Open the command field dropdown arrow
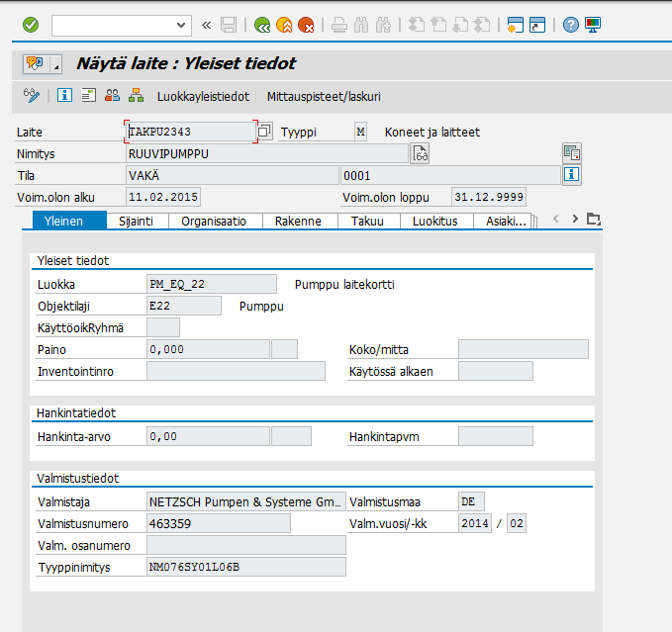The image size is (672, 632). [x=181, y=26]
